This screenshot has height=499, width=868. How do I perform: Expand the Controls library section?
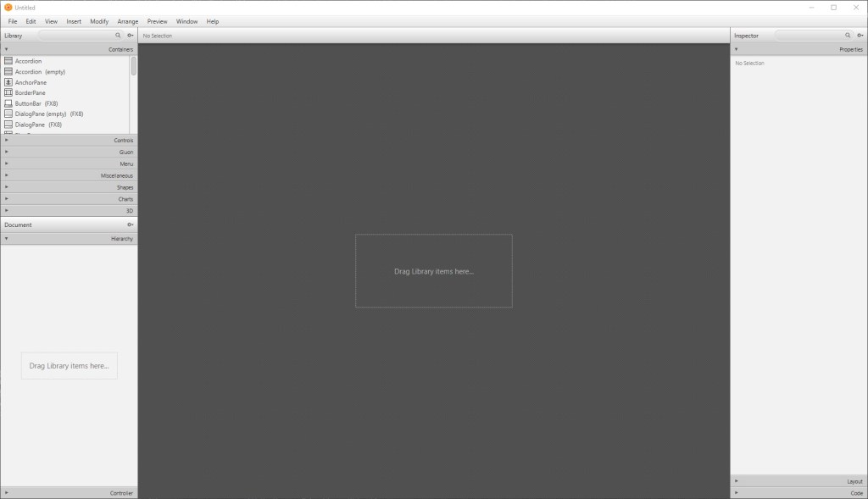69,140
